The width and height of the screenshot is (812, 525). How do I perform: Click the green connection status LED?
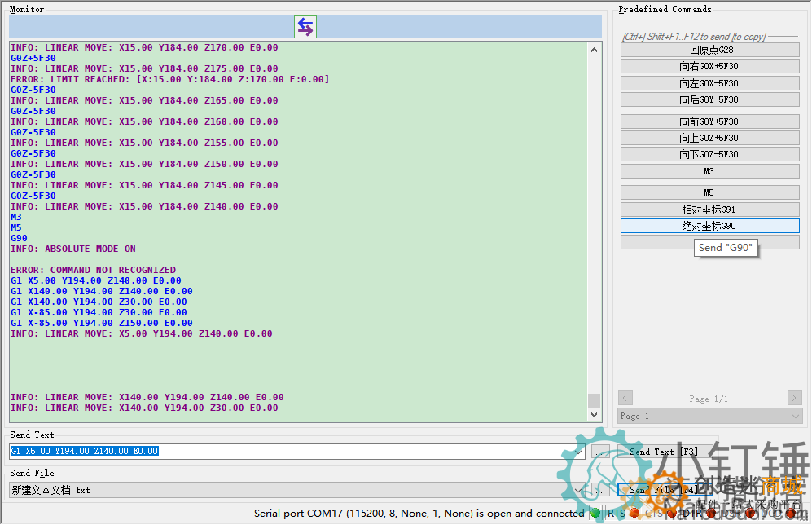click(x=595, y=513)
